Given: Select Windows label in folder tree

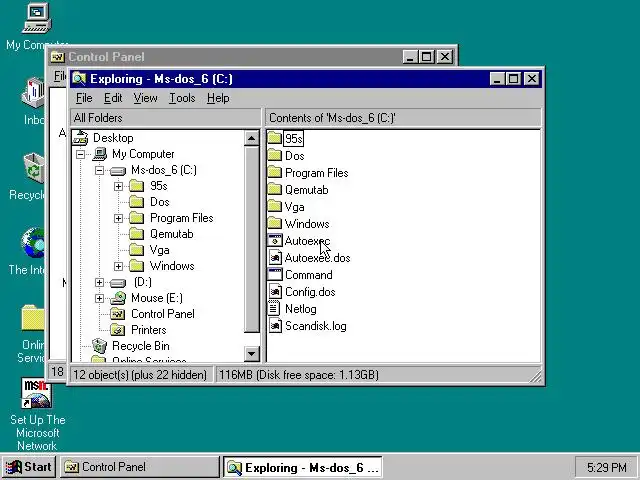Looking at the screenshot, I should (172, 266).
